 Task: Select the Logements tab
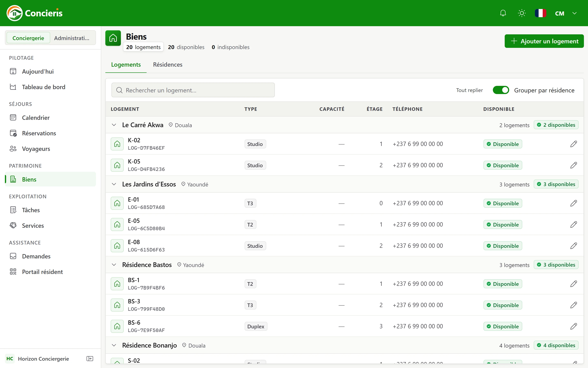[126, 64]
